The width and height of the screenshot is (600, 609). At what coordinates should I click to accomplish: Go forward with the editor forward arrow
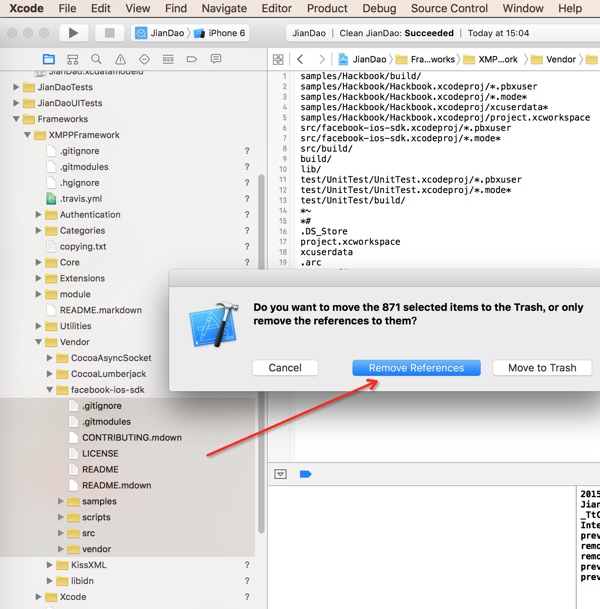[x=322, y=59]
